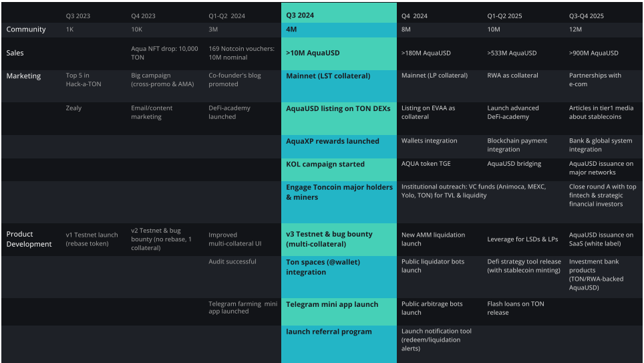This screenshot has width=644, height=363.
Task: Select the Audit successful cell
Action: 232,261
